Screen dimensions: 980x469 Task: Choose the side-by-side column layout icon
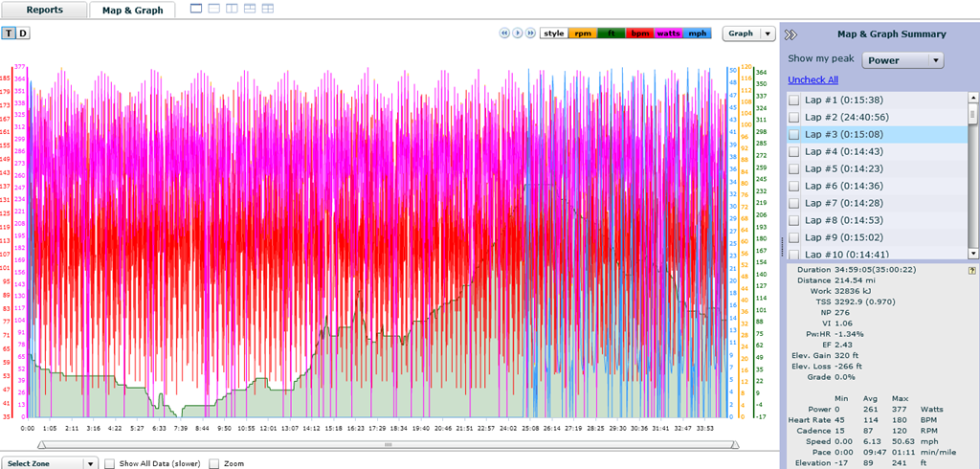[x=232, y=9]
